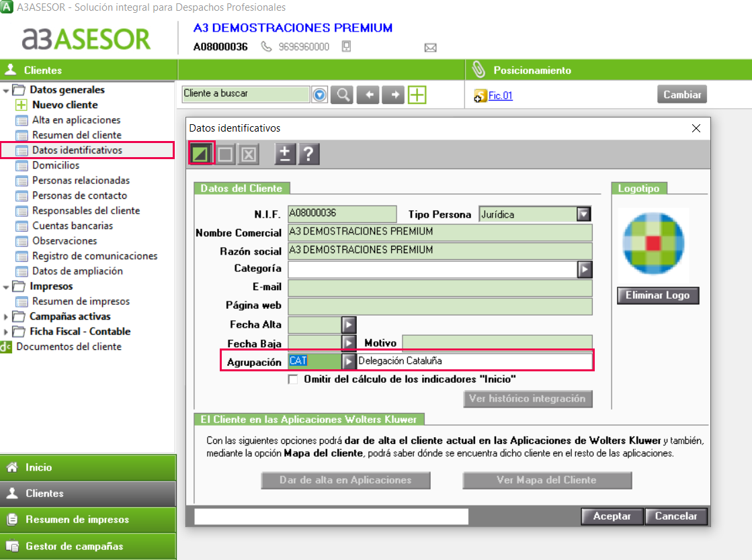Viewport: 752px width, 560px height.
Task: Click the Cancelar button
Action: pyautogui.click(x=676, y=516)
